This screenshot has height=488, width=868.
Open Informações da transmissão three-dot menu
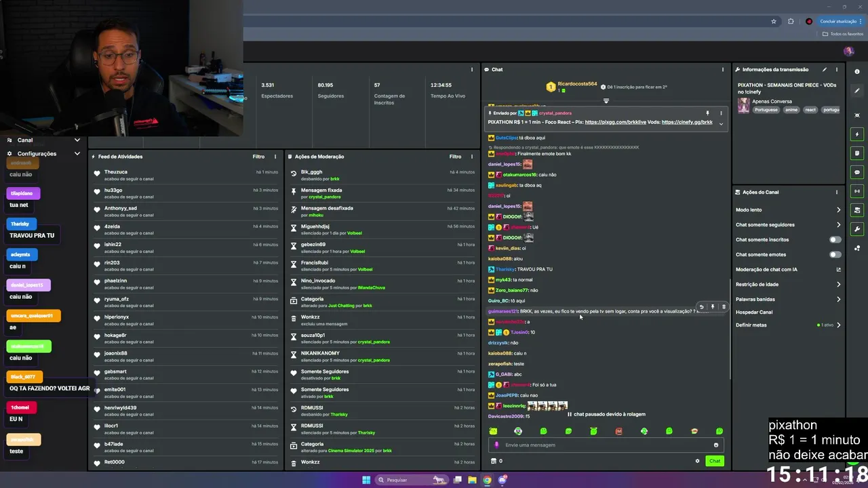[837, 69]
